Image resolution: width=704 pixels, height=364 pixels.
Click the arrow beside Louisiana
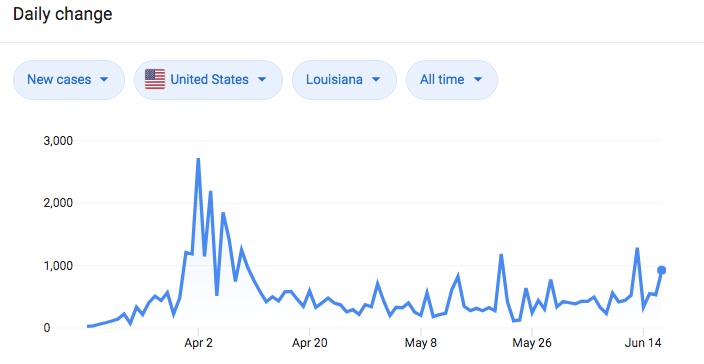coord(376,79)
